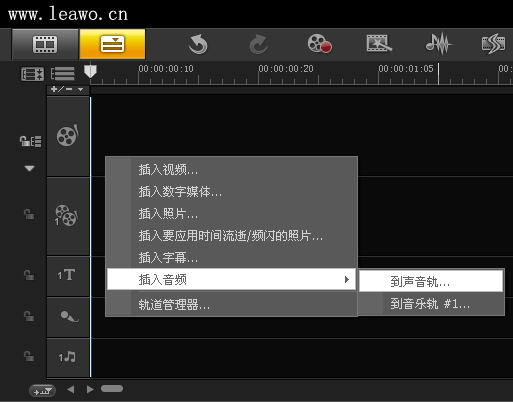
Task: Select the Music track 1 header
Action: tap(68, 357)
